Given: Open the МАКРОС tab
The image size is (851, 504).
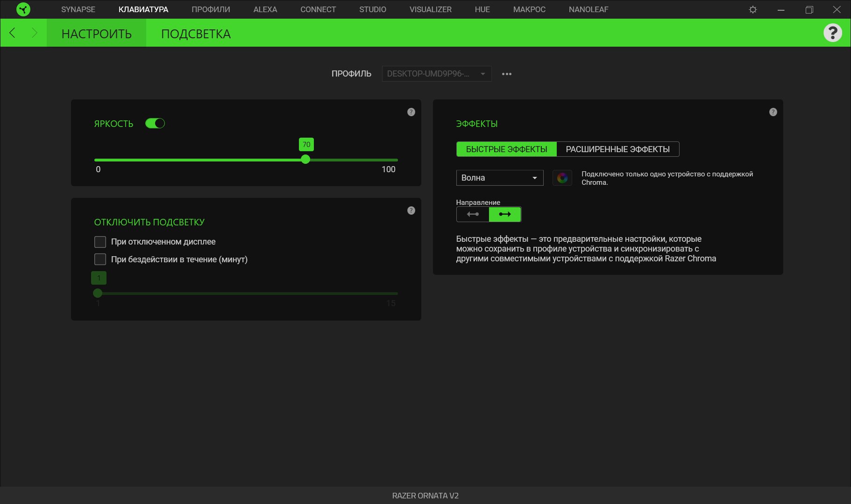Looking at the screenshot, I should (x=529, y=9).
